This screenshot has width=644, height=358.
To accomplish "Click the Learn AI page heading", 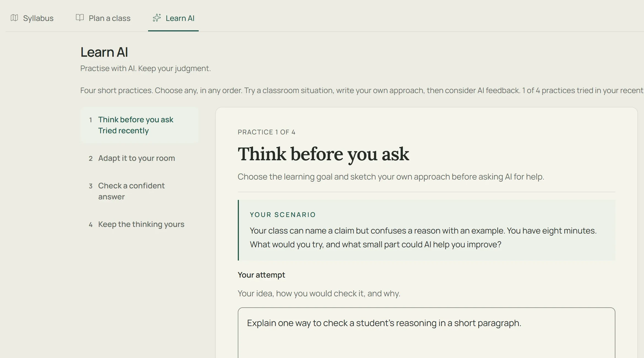I will 104,52.
